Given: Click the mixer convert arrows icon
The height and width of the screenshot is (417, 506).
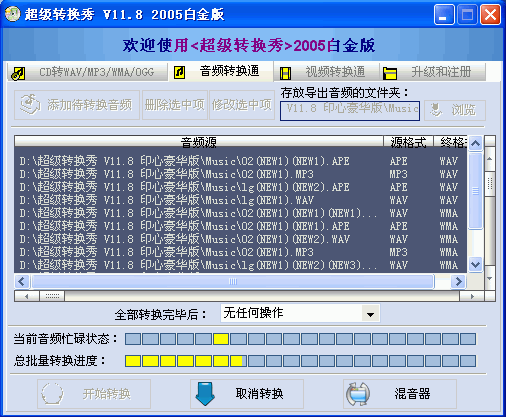Looking at the screenshot, I should tap(358, 394).
